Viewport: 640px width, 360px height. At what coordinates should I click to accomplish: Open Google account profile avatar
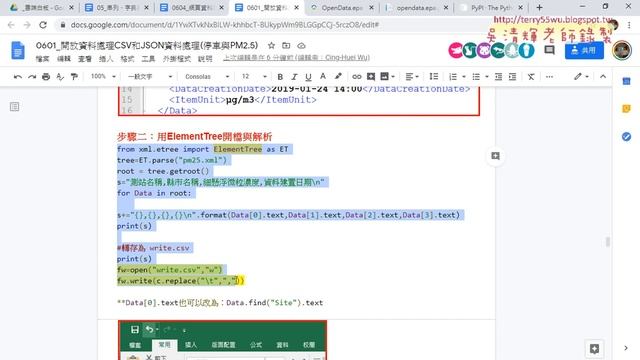pos(622,51)
